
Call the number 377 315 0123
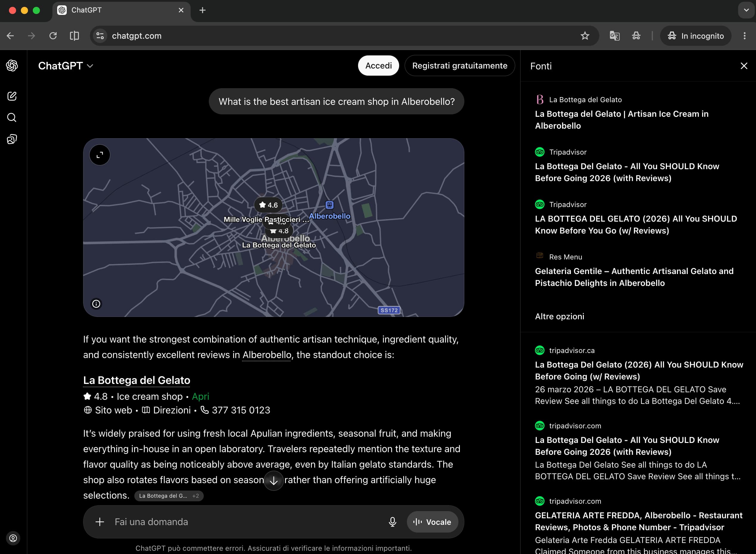pyautogui.click(x=235, y=410)
